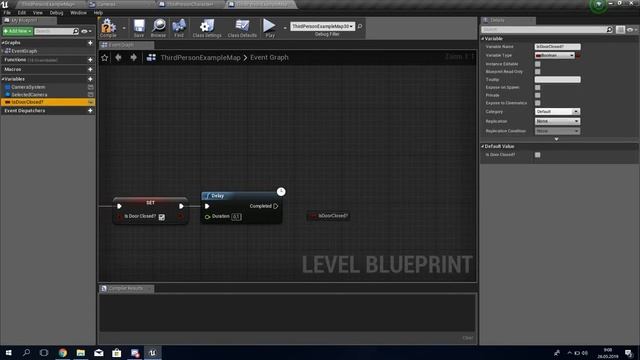Toggle the Expose on Spawn checkbox
640x360 pixels.
[538, 87]
